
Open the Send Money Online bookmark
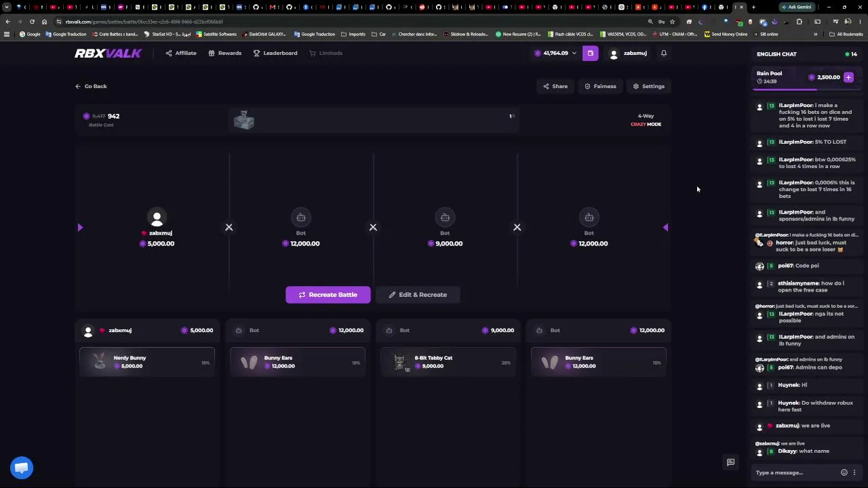726,34
